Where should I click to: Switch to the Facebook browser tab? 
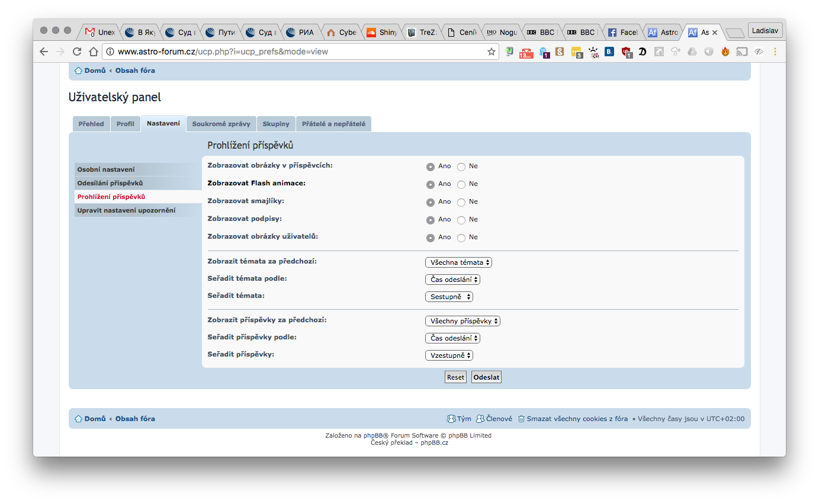pyautogui.click(x=622, y=33)
